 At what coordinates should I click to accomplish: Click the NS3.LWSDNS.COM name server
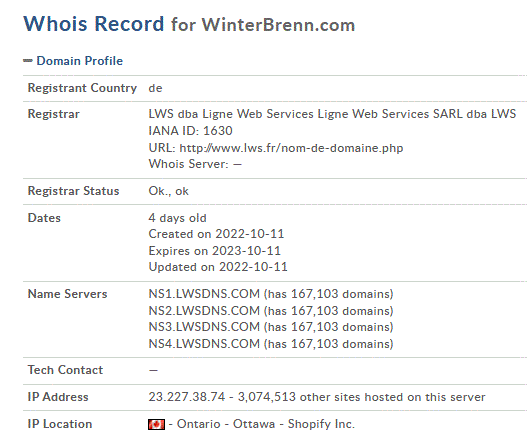coord(204,327)
